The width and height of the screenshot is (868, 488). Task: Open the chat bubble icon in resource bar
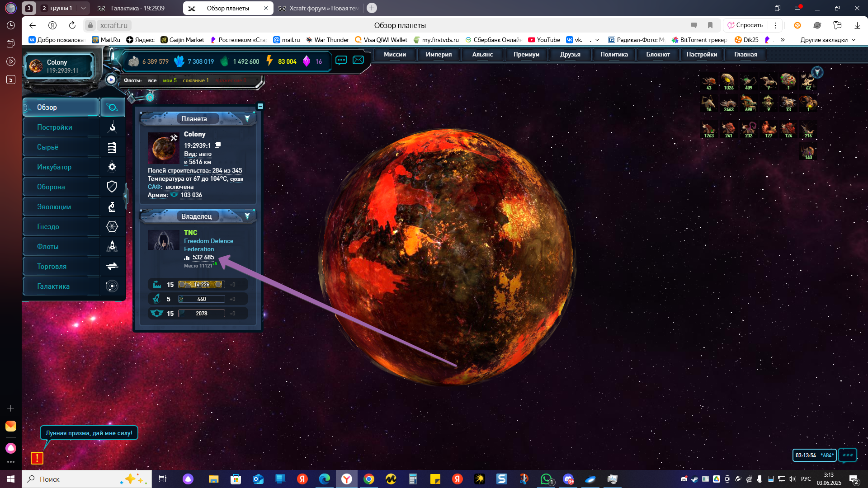tap(341, 60)
